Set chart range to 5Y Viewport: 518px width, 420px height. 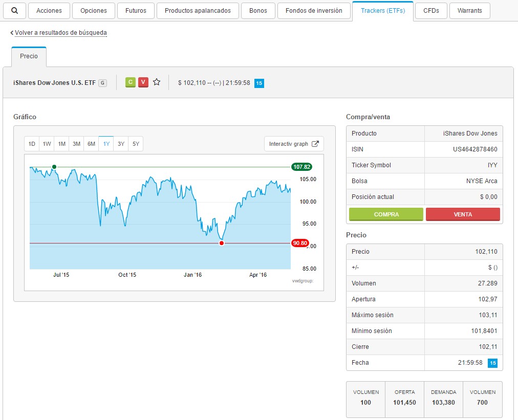point(136,144)
